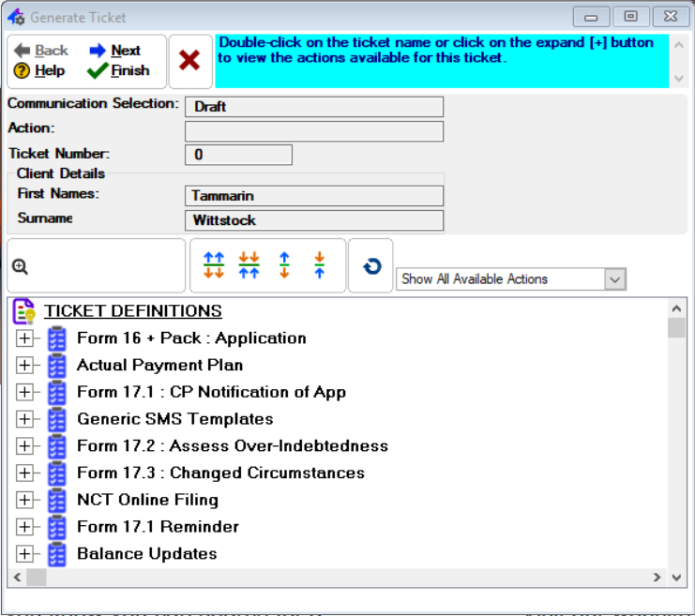Expand the Form 16 + Pack : Application node
The image size is (695, 616).
coord(24,338)
